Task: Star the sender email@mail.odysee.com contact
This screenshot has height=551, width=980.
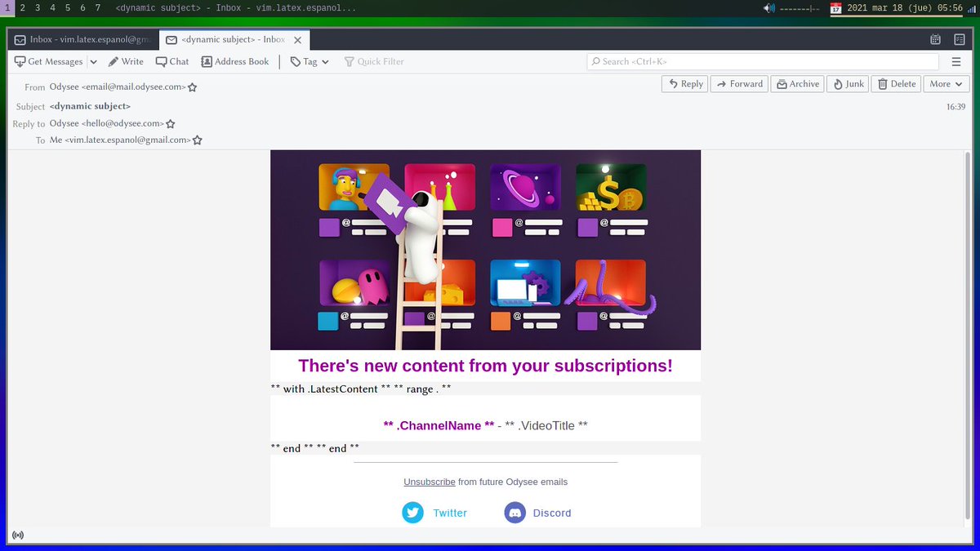Action: coord(193,87)
